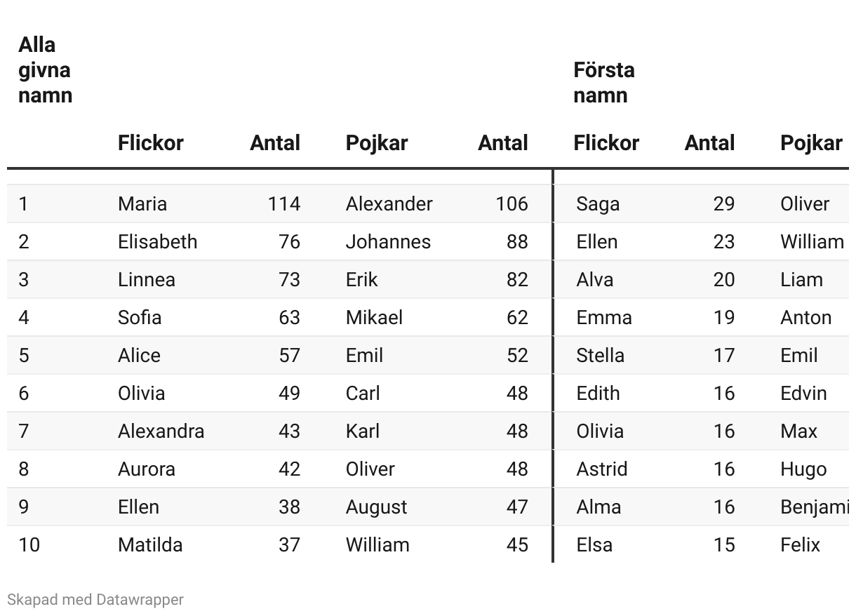Select the August cell in row 9
Image resolution: width=856 pixels, height=616 pixels.
pos(376,507)
